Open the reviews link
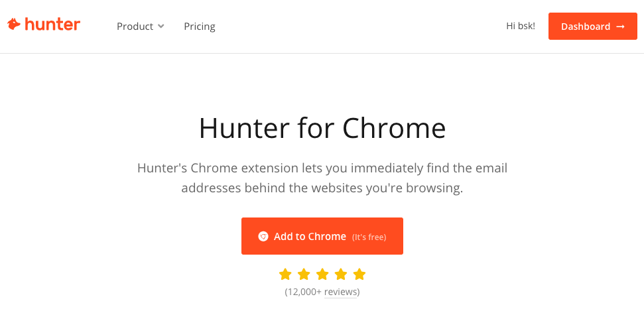Image resolution: width=644 pixels, height=309 pixels. pos(340,292)
